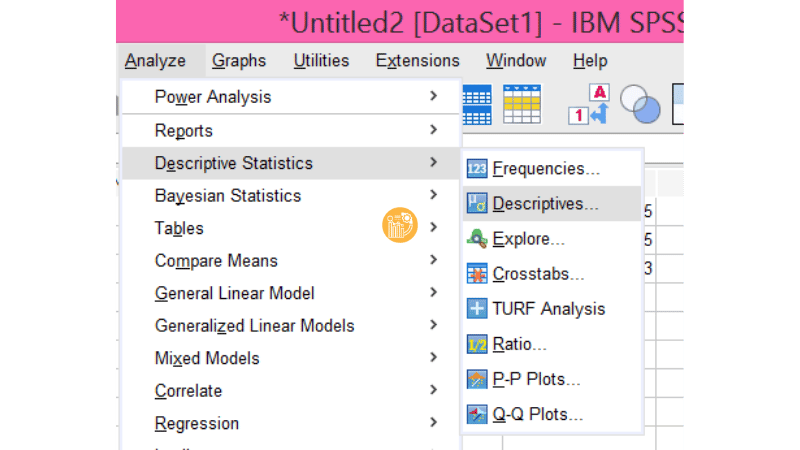The image size is (800, 450).
Task: Select Compare Means menu entry
Action: point(291,261)
